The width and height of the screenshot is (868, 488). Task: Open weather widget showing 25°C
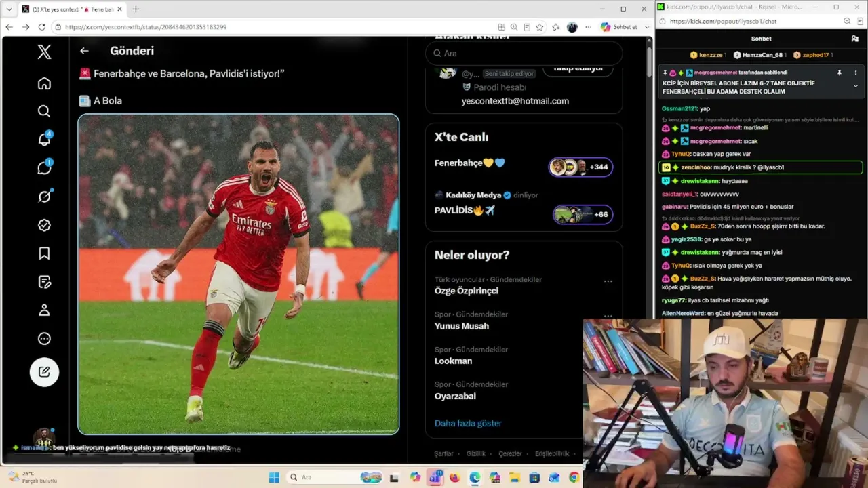[32, 477]
